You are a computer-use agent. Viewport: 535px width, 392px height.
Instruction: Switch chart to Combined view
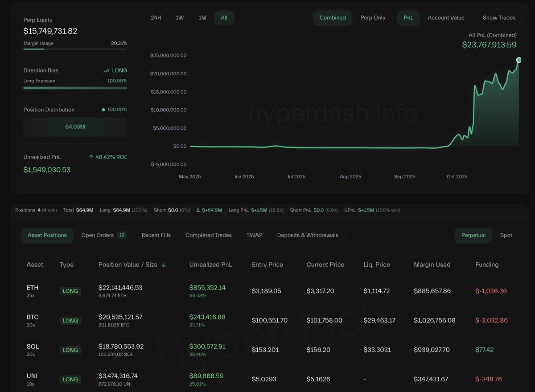pyautogui.click(x=333, y=18)
